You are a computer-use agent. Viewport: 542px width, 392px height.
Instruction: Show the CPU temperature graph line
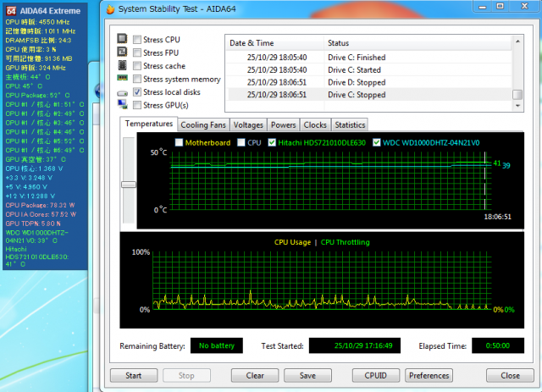click(x=241, y=142)
